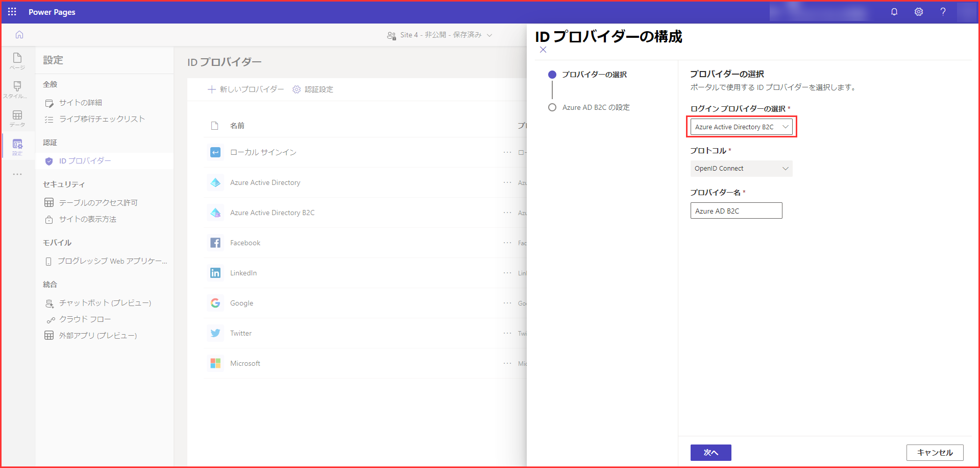Viewport: 980px width, 468px height.
Task: Click the document icon in the 名前 column header
Action: [x=215, y=126]
